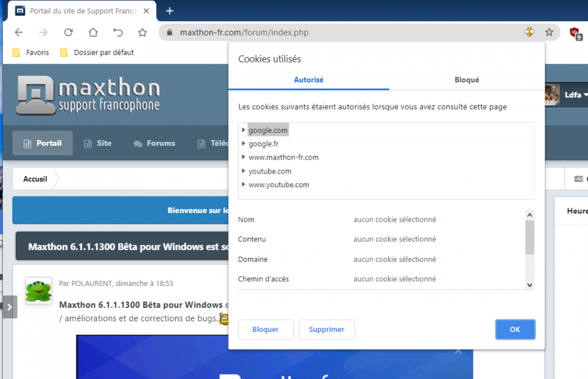Image resolution: width=588 pixels, height=379 pixels.
Task: Go back using the browser back arrow
Action: coord(19,32)
